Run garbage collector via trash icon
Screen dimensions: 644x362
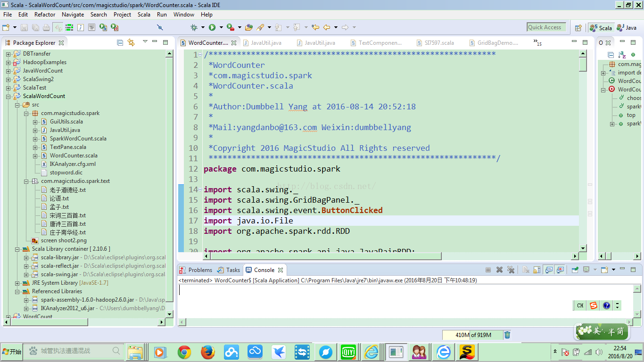click(507, 335)
